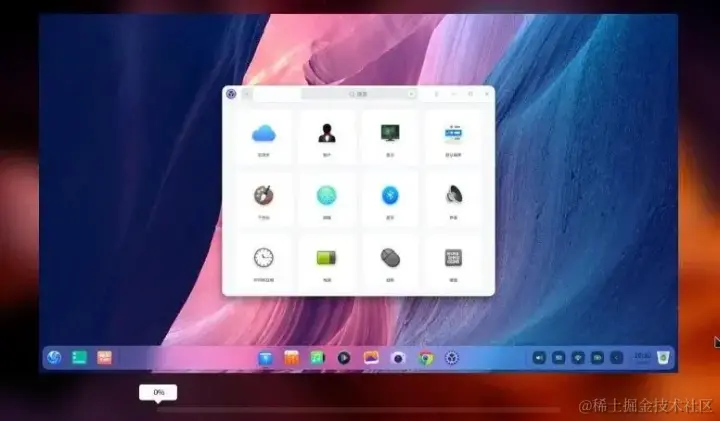Screen dimensions: 720x421
Task: Close the Control Center window
Action: 487,94
